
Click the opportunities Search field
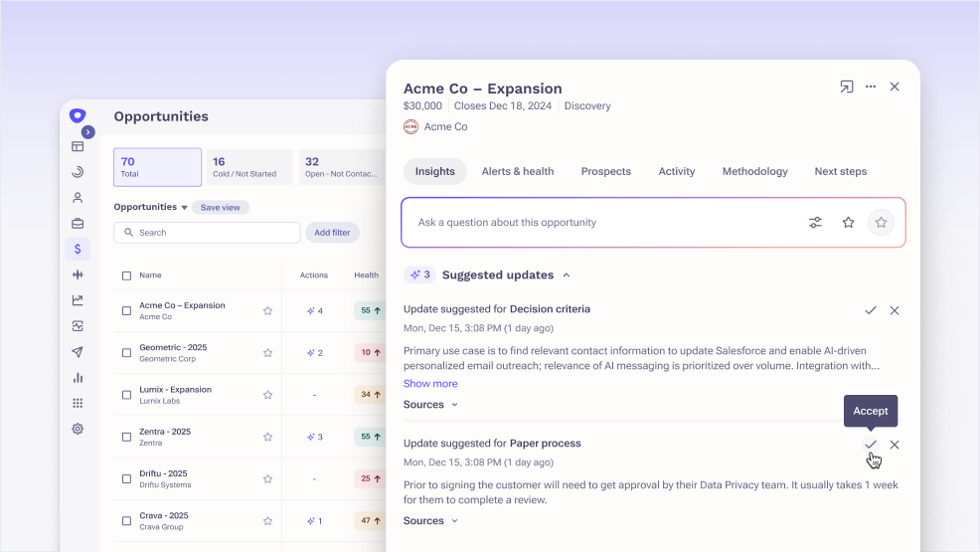pos(207,233)
